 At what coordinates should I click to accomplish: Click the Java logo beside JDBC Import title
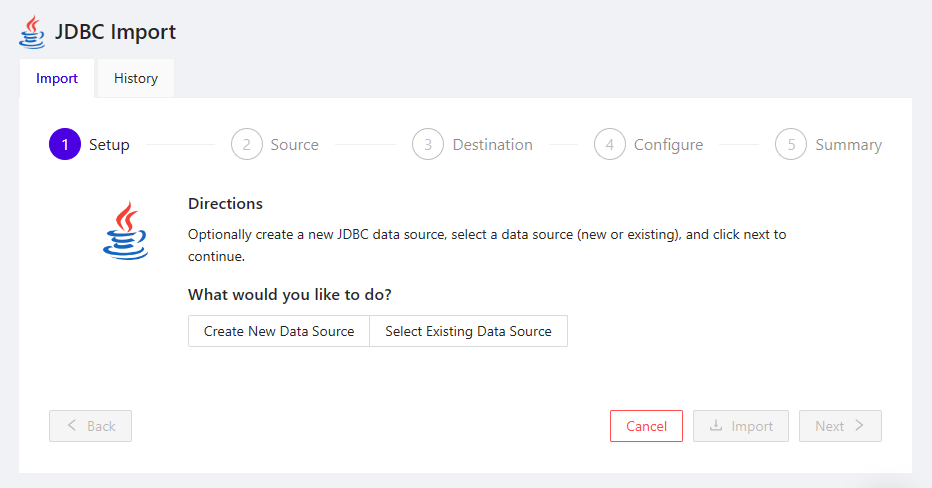coord(32,32)
